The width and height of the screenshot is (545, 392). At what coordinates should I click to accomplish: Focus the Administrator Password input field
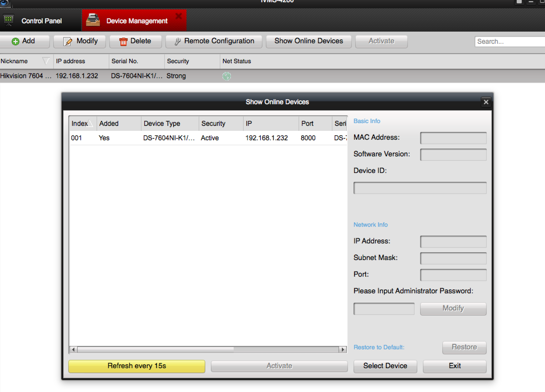(x=384, y=309)
